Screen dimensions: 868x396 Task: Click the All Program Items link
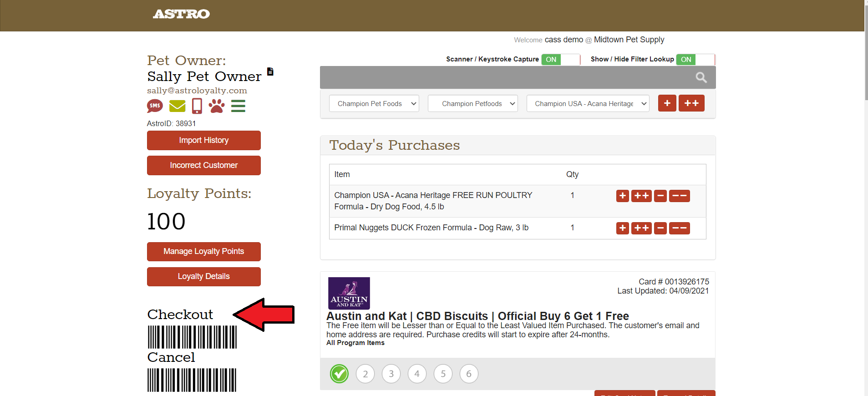(355, 343)
